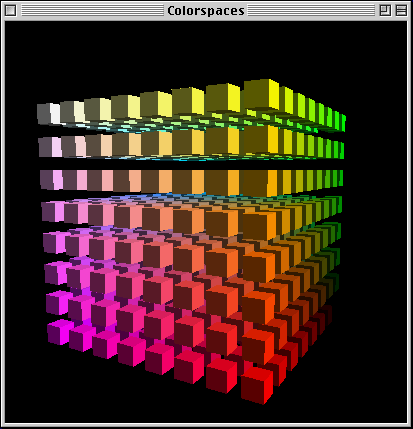Click the close box of the Colorspaces window
The width and height of the screenshot is (413, 429).
(10, 10)
